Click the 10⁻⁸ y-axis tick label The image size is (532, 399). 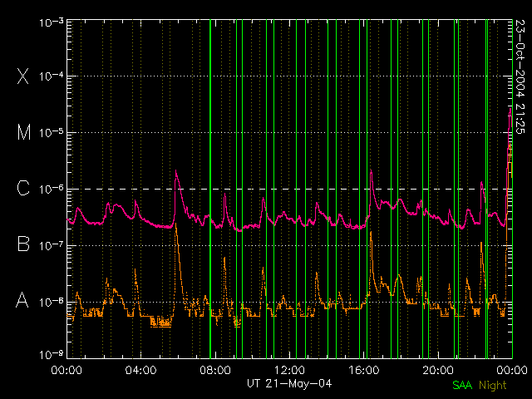click(52, 301)
